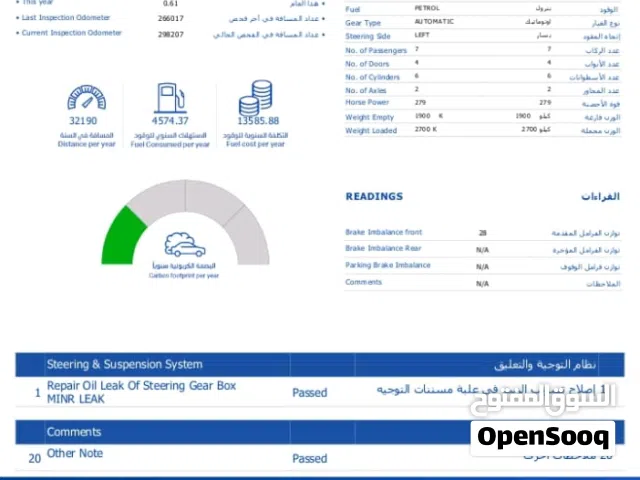
Task: Click the 'Weight Empty' label
Action: (369, 117)
